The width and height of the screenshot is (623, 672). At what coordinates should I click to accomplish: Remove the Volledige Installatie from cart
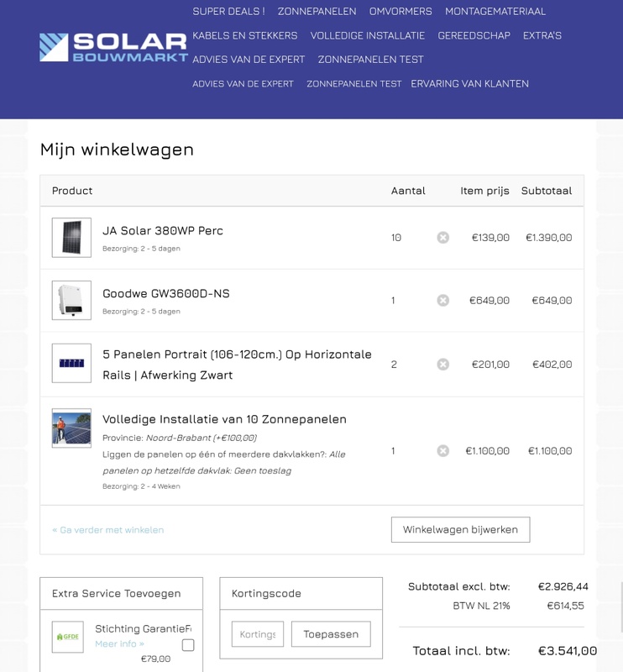(x=443, y=451)
